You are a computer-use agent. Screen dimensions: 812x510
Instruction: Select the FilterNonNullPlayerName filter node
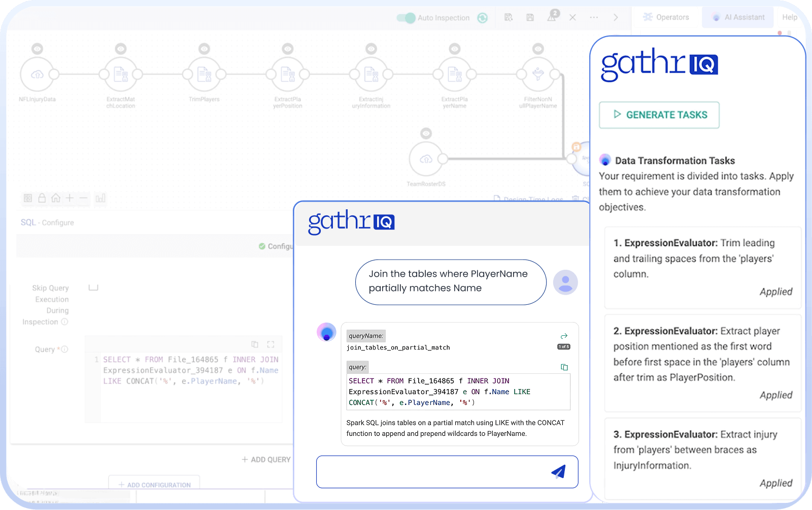(x=538, y=75)
